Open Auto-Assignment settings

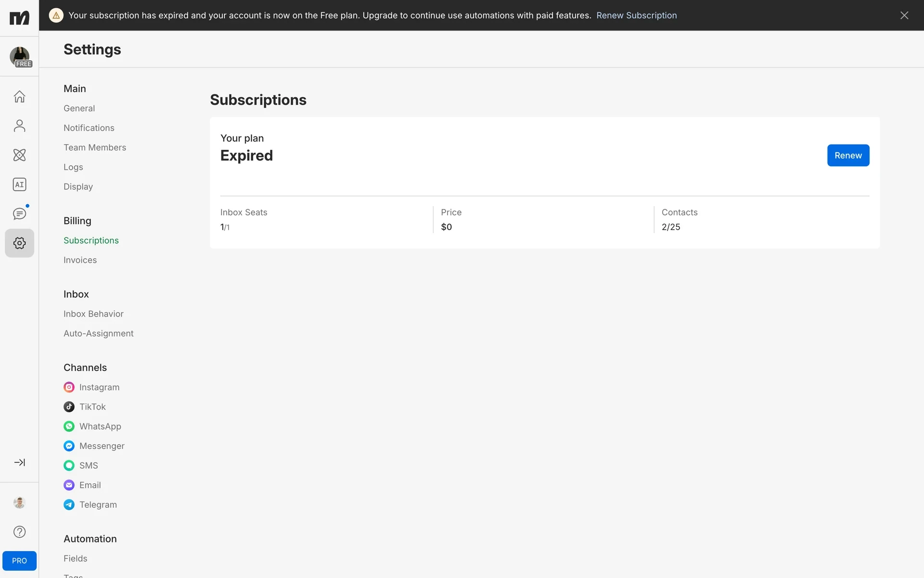[99, 333]
